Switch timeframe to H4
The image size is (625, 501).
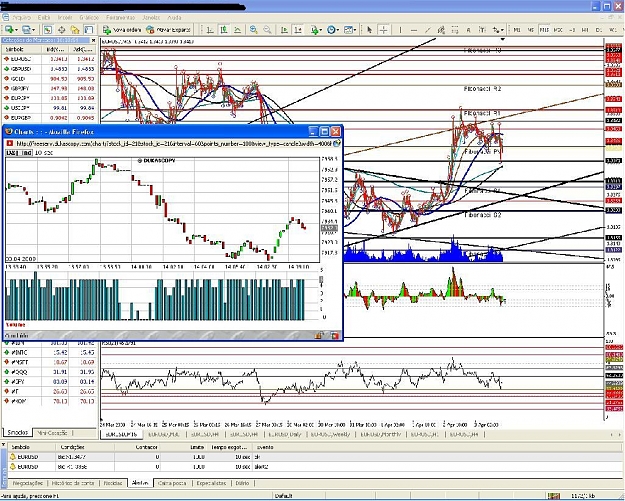(x=585, y=30)
